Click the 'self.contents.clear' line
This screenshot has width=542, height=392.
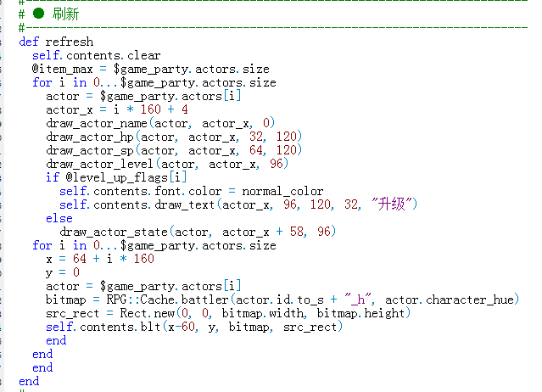coord(97,55)
